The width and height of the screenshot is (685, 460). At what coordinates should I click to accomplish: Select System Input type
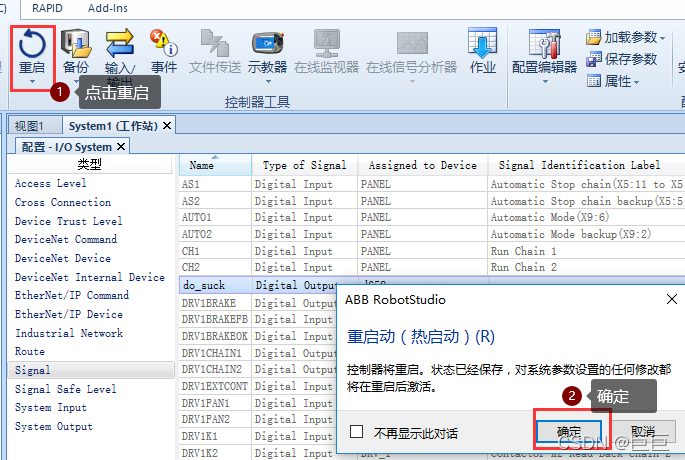coord(51,407)
